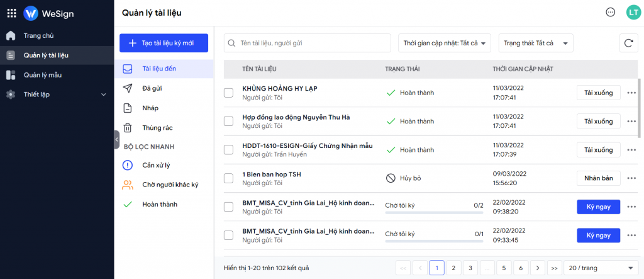The width and height of the screenshot is (644, 279).
Task: Open more options for the 09:33:45 document row
Action: click(631, 236)
